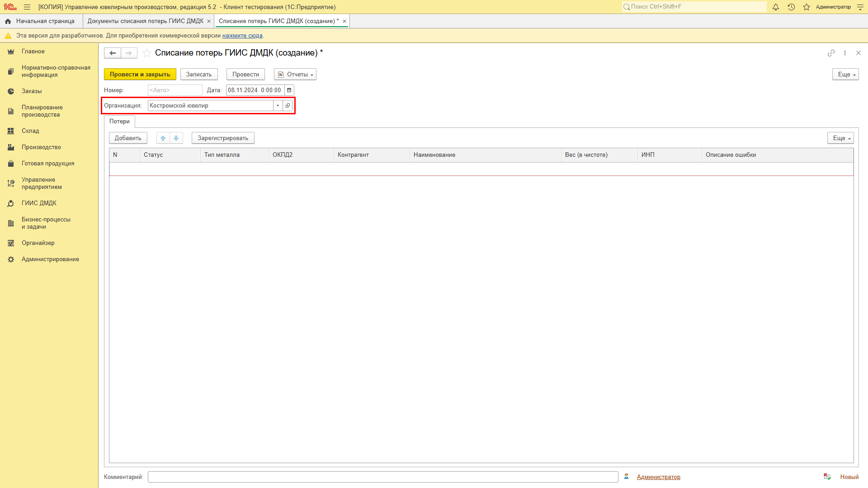Open Организация record with open-form icon

(x=288, y=105)
